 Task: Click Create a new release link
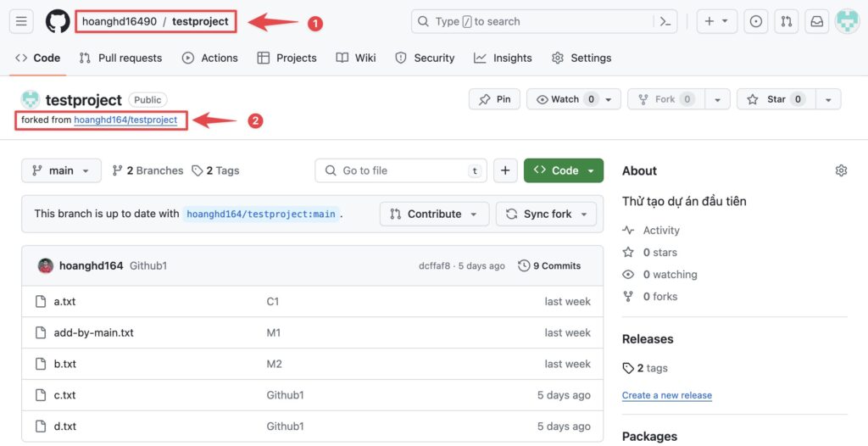[667, 395]
